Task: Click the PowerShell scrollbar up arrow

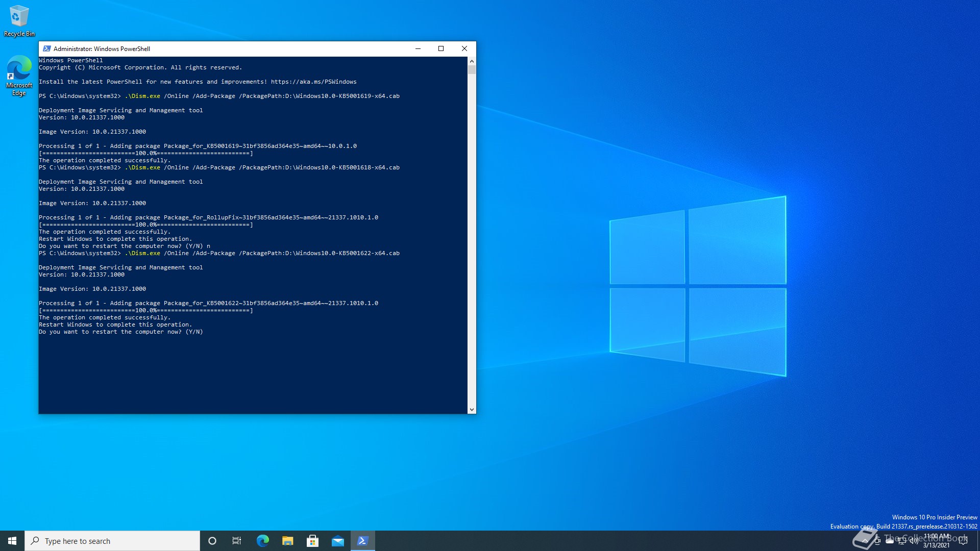Action: pos(472,61)
